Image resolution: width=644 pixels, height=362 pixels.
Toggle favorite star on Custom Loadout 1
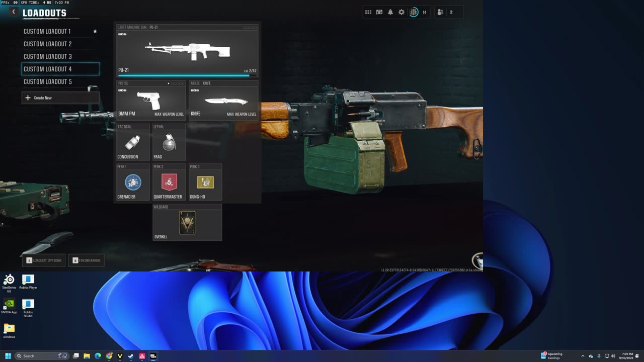(x=95, y=31)
